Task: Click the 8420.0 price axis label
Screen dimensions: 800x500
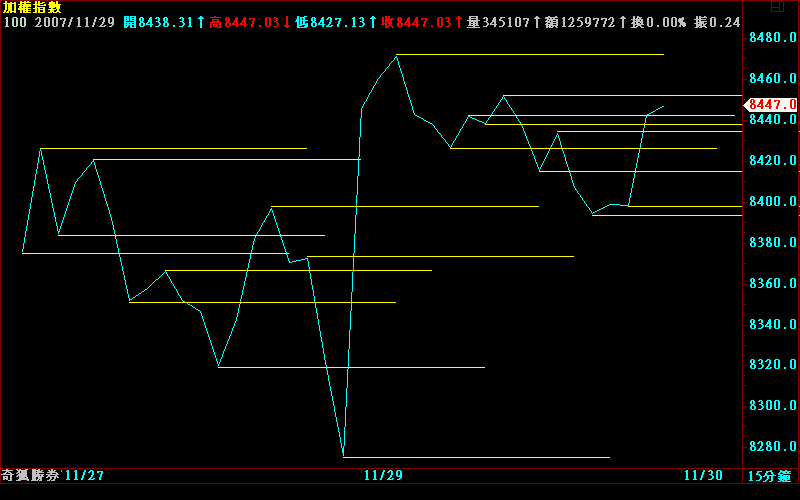Action: [772, 160]
